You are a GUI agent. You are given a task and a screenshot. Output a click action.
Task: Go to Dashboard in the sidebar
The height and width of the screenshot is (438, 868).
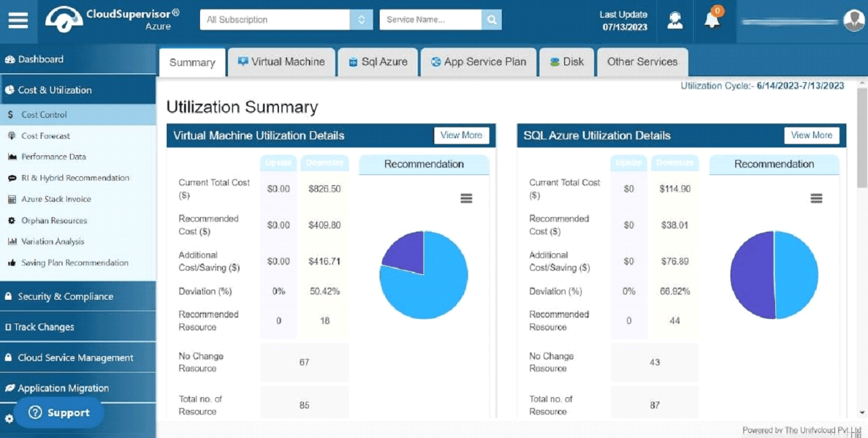point(78,59)
